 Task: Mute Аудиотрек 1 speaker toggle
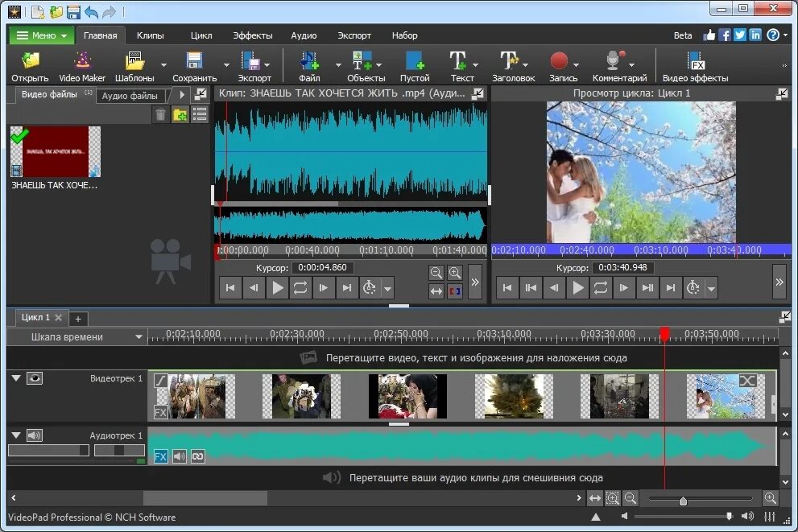point(35,435)
